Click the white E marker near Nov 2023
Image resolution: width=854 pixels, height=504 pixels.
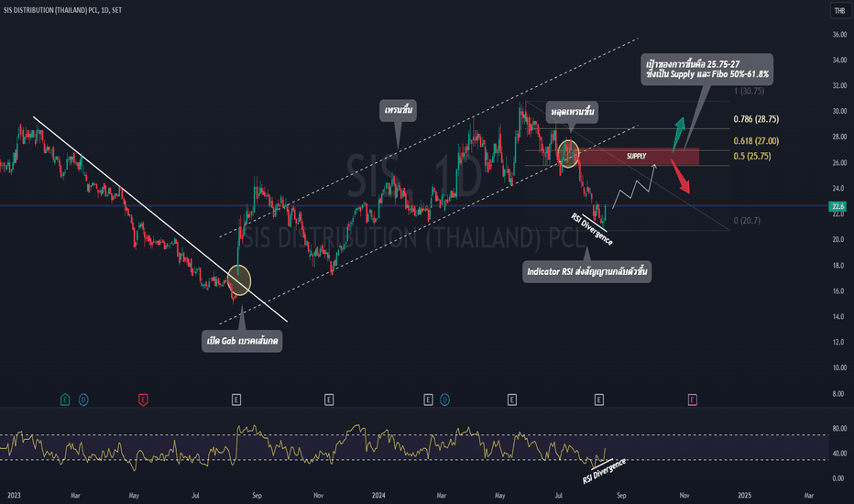click(329, 400)
